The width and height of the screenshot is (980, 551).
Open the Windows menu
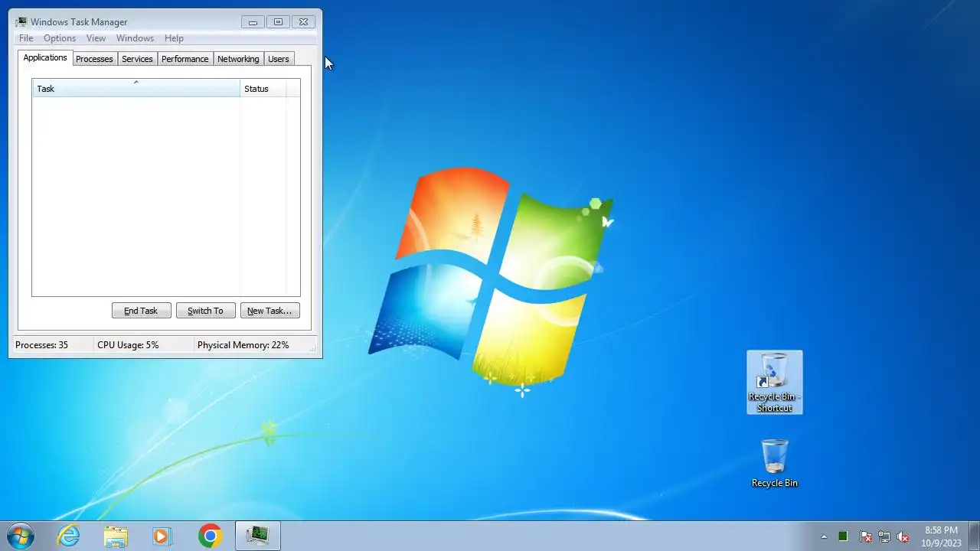tap(135, 38)
